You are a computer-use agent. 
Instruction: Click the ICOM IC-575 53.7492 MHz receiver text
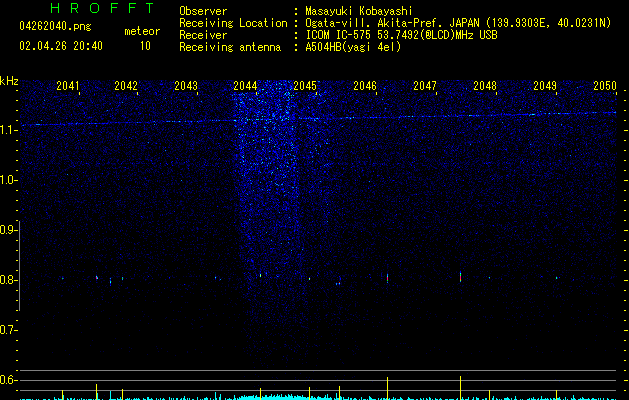pyautogui.click(x=402, y=35)
